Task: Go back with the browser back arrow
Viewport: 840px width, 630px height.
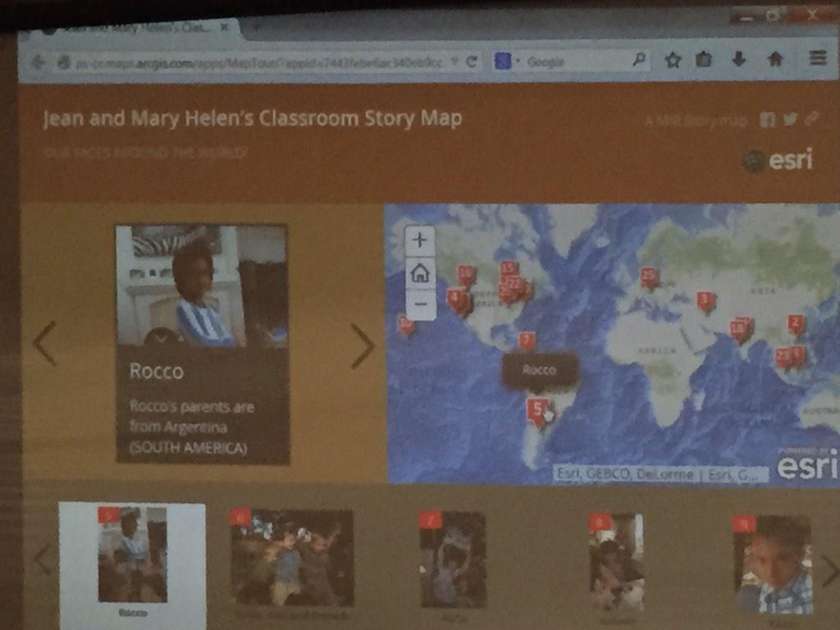Action: (37, 62)
